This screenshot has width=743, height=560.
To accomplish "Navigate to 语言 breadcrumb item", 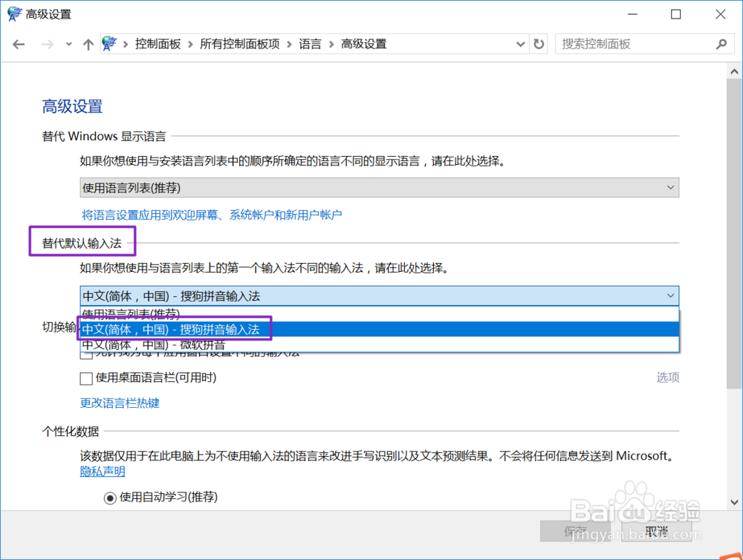I will click(x=311, y=44).
